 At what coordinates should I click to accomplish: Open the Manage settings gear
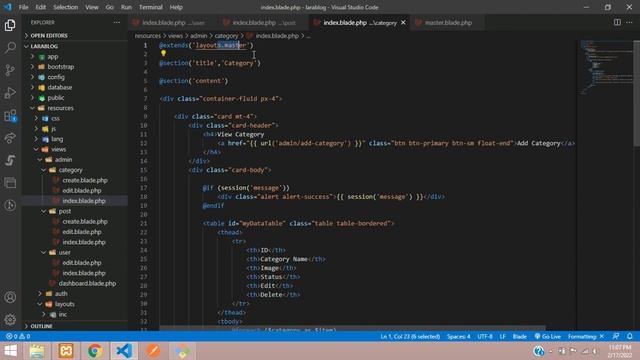(x=10, y=319)
